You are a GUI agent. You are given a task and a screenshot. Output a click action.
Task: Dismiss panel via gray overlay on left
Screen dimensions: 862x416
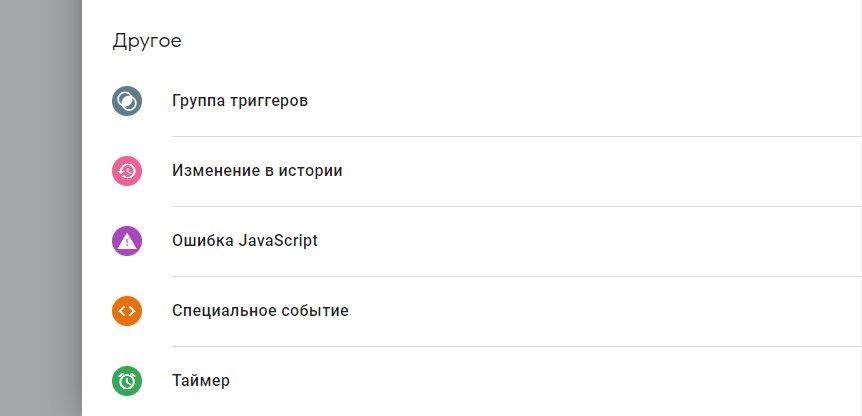coord(41,208)
